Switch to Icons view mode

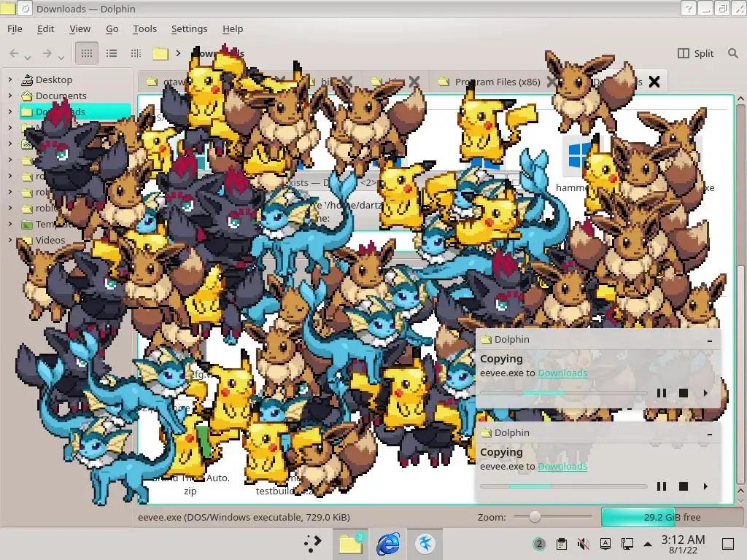[x=87, y=53]
